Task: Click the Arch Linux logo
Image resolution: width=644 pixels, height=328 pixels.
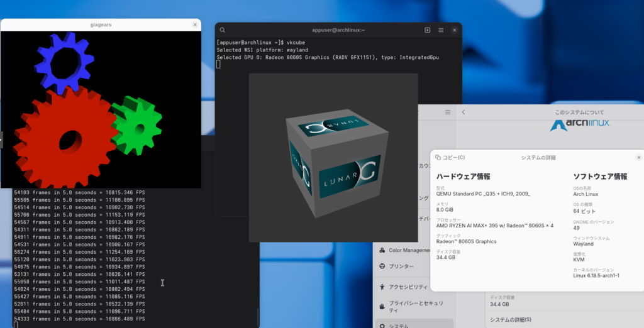Action: click(x=580, y=123)
